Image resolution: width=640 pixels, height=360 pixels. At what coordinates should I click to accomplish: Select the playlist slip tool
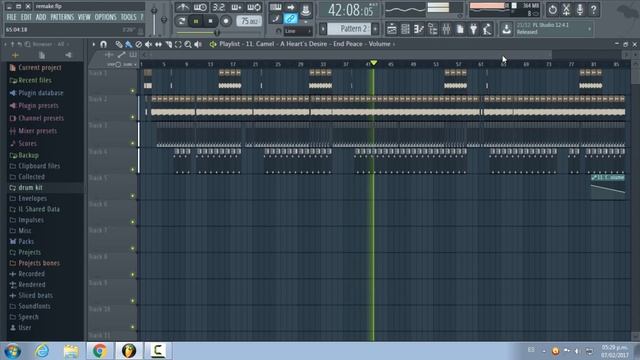click(x=158, y=44)
